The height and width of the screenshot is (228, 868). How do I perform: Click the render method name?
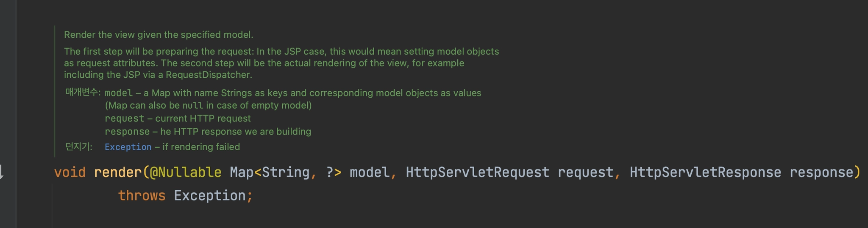[x=117, y=172]
